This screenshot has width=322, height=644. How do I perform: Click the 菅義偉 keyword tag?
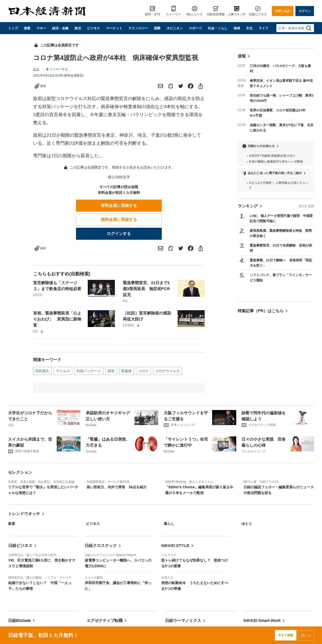(126, 371)
